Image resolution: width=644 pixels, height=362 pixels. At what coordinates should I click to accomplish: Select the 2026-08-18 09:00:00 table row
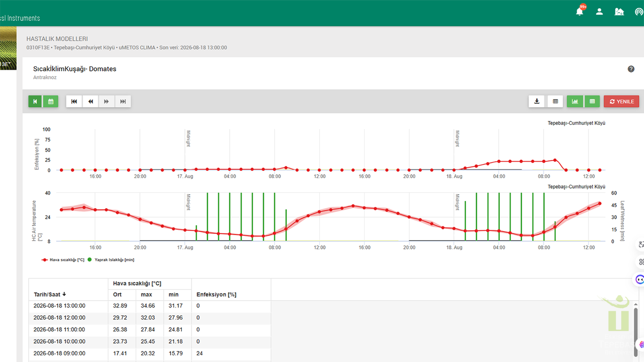pyautogui.click(x=150, y=353)
